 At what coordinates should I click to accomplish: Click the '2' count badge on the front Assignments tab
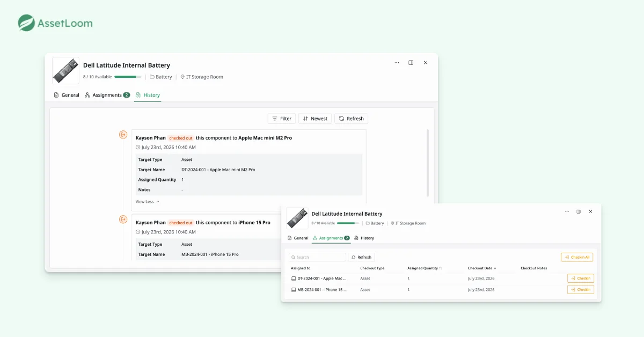347,238
